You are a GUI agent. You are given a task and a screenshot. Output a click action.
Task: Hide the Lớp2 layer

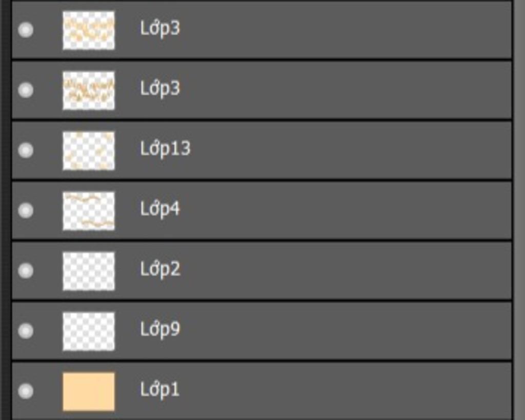coord(26,271)
